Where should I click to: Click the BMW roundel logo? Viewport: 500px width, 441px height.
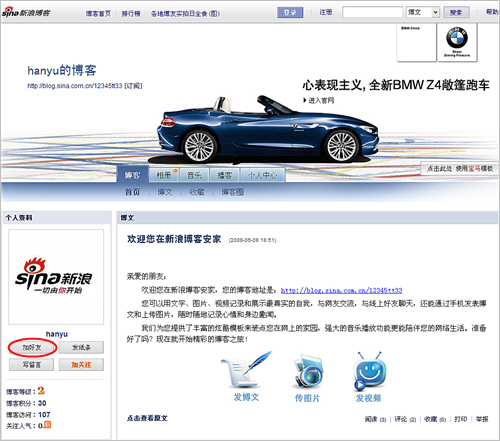457,38
